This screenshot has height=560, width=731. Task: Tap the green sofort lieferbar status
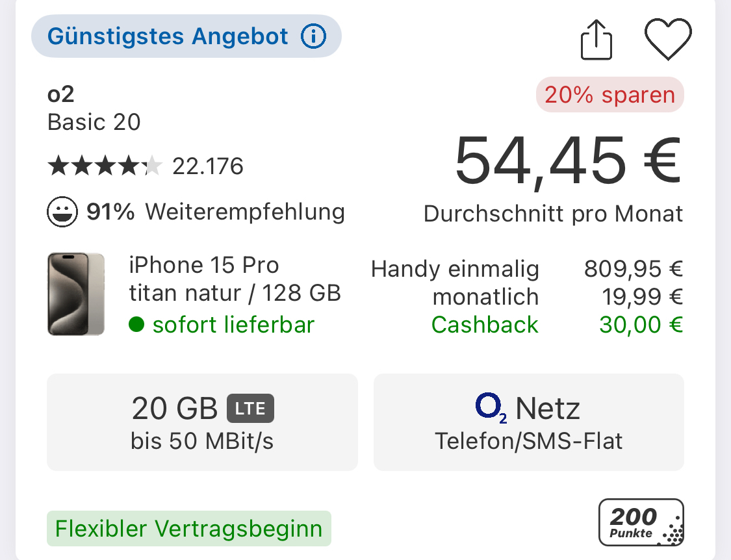pyautogui.click(x=222, y=325)
